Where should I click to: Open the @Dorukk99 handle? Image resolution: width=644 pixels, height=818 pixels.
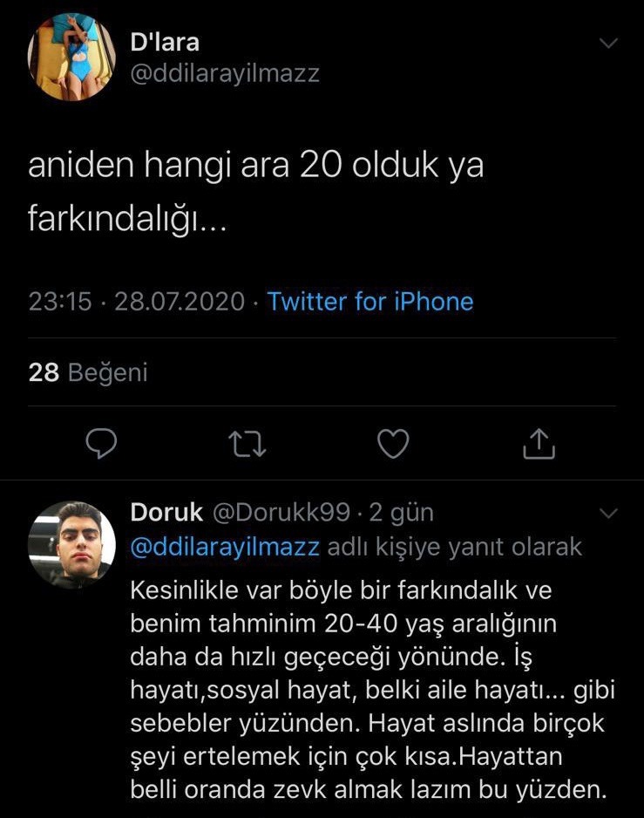click(x=281, y=512)
